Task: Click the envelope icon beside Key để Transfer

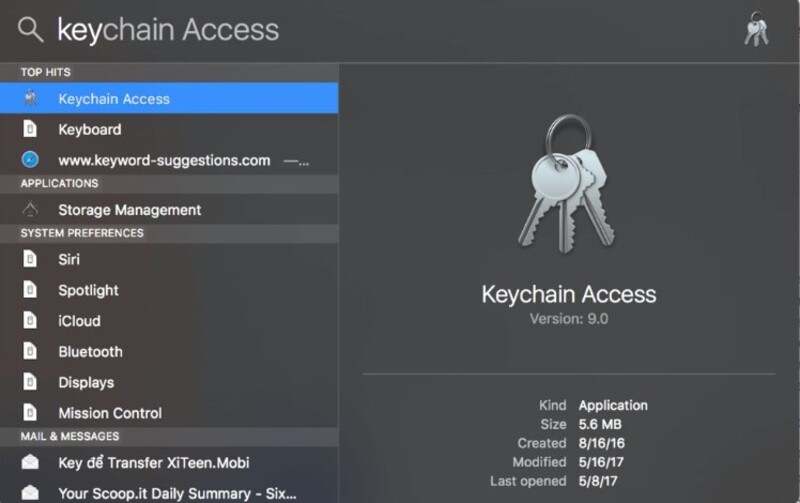Action: click(30, 462)
